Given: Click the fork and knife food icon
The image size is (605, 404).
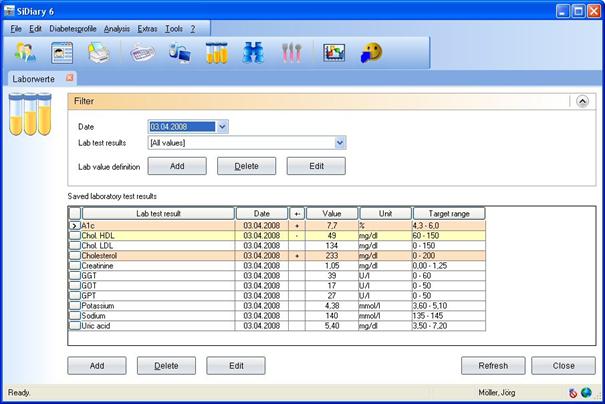Looking at the screenshot, I should point(291,54).
